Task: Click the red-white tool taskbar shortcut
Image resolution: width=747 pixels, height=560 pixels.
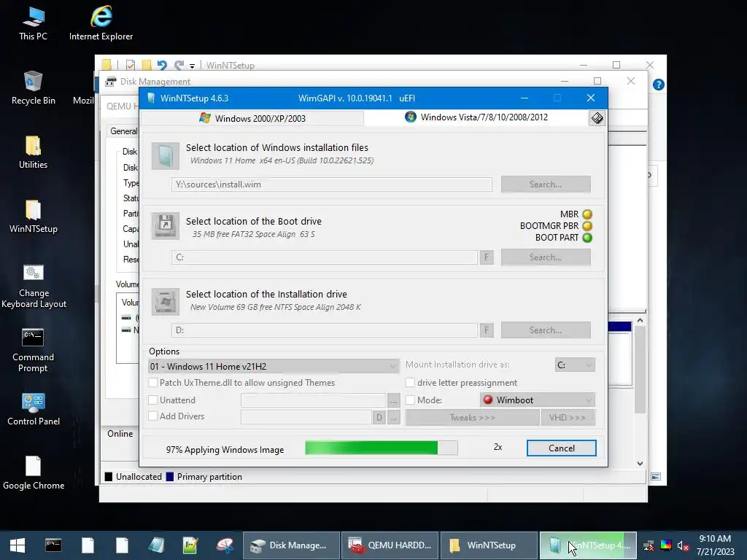Action: coord(225,545)
